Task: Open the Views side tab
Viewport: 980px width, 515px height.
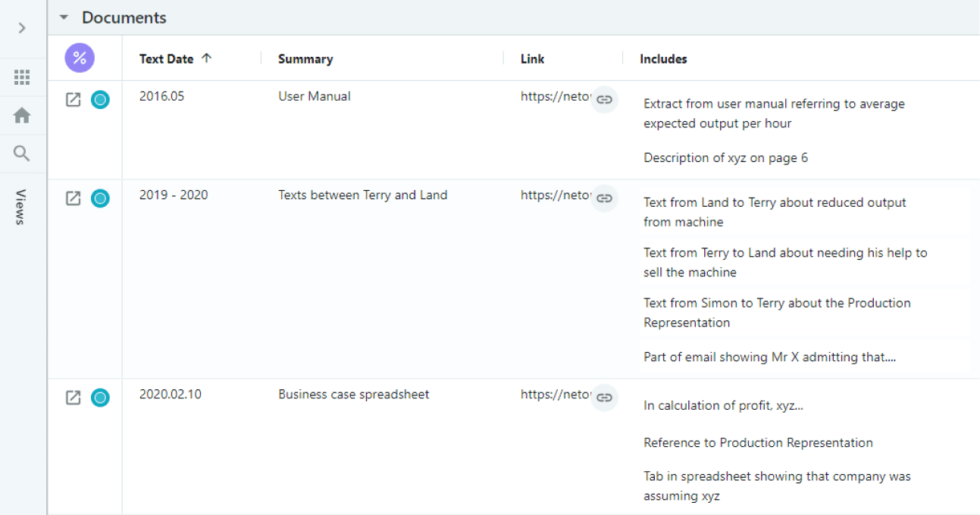Action: pyautogui.click(x=21, y=207)
